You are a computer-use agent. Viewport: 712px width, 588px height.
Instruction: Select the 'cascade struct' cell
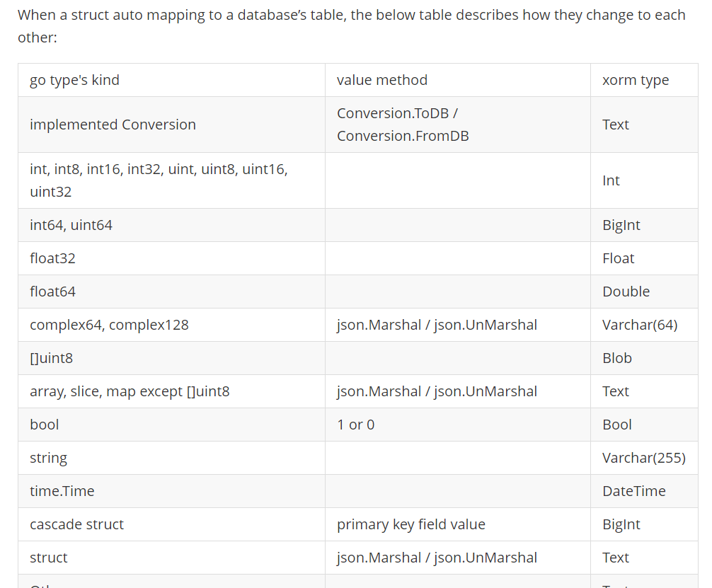[76, 524]
